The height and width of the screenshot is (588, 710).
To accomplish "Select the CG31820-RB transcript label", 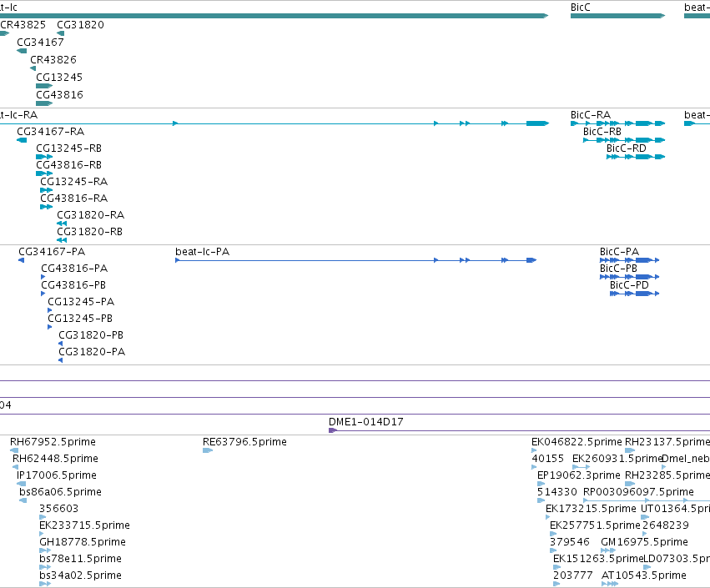I will tap(89, 232).
